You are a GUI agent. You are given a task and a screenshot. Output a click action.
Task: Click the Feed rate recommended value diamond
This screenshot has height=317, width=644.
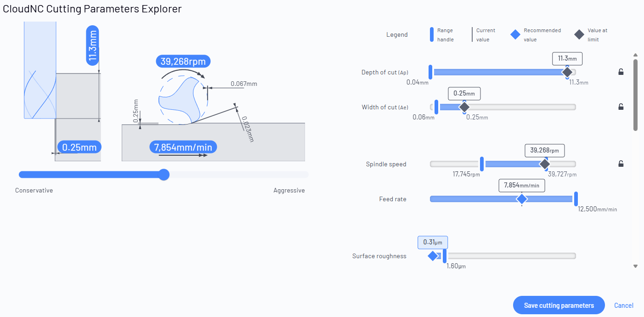(x=522, y=199)
